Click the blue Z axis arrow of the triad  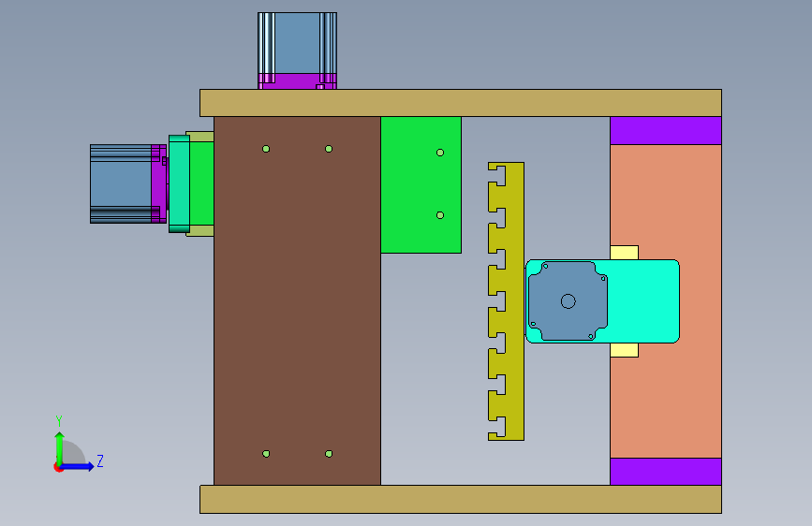point(78,466)
